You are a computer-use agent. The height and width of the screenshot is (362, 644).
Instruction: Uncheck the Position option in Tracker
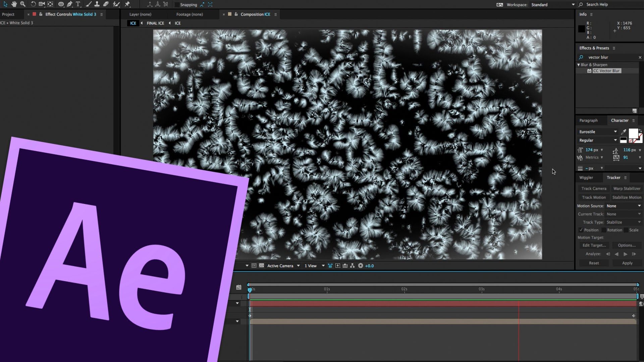pyautogui.click(x=581, y=230)
